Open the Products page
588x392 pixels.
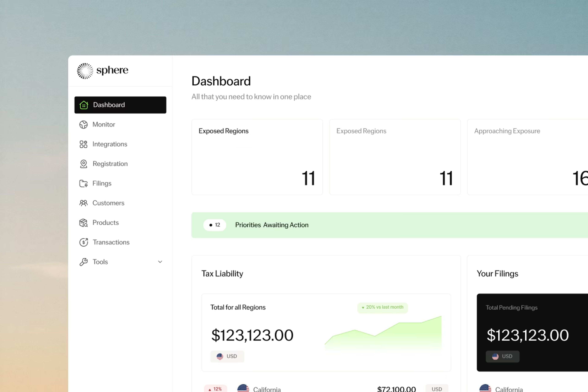point(106,223)
